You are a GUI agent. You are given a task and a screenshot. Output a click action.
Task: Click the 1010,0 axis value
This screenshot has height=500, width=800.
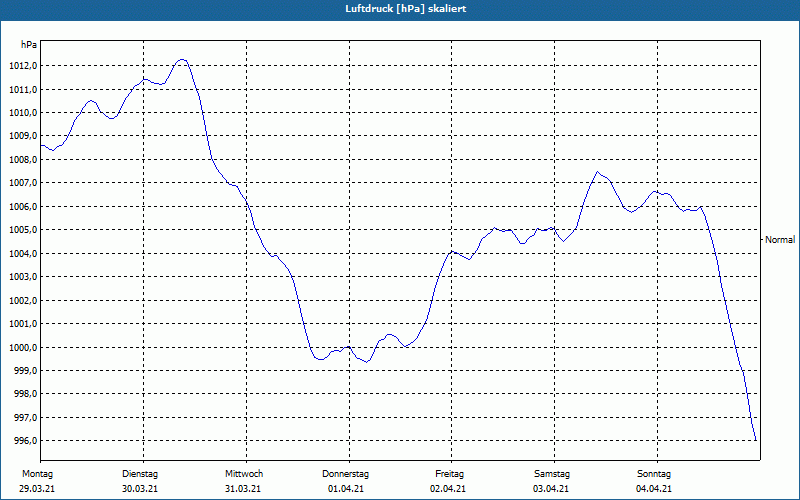point(23,113)
